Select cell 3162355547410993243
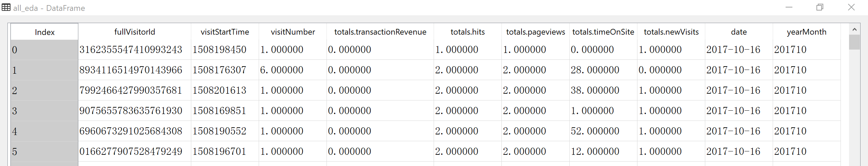This screenshot has height=166, width=868. point(135,50)
